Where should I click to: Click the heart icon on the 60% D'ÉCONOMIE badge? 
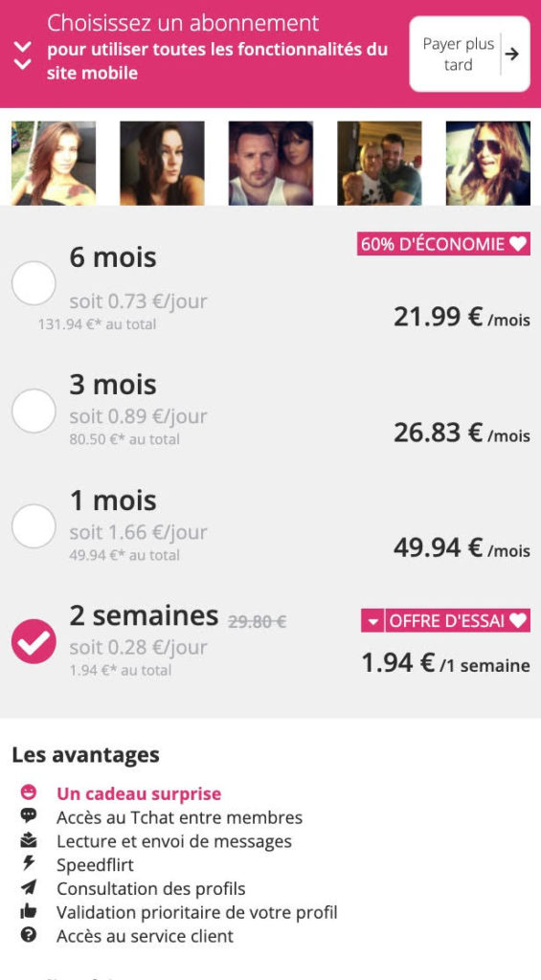(x=517, y=244)
